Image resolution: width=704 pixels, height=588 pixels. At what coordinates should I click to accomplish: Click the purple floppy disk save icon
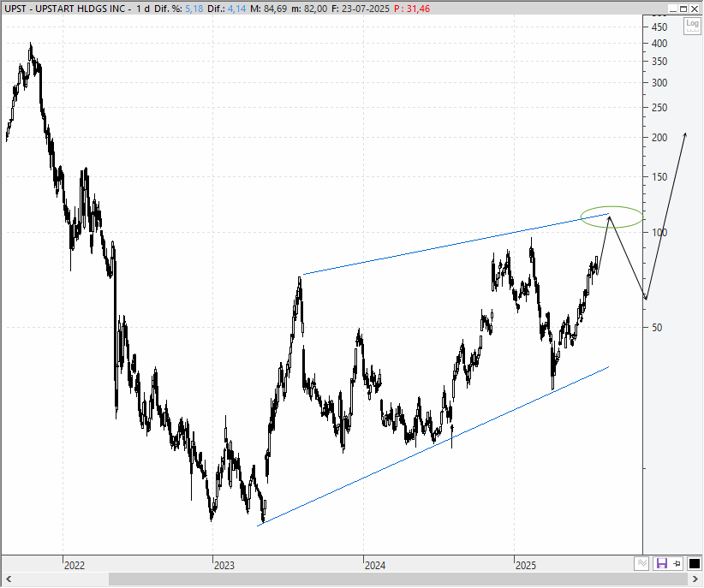[x=662, y=563]
